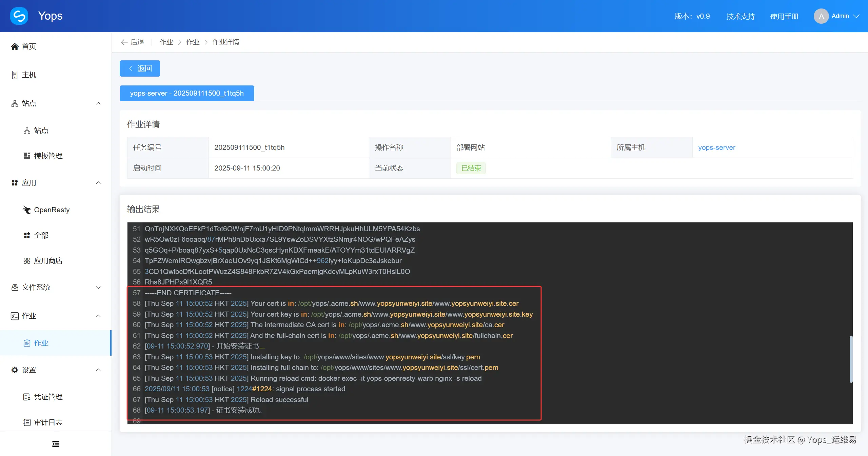
Task: Expand the 文件系统 menu group
Action: pyautogui.click(x=98, y=288)
